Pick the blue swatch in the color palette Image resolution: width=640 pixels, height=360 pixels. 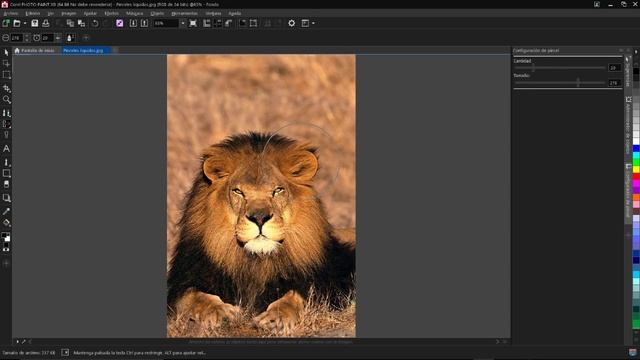coord(636,149)
